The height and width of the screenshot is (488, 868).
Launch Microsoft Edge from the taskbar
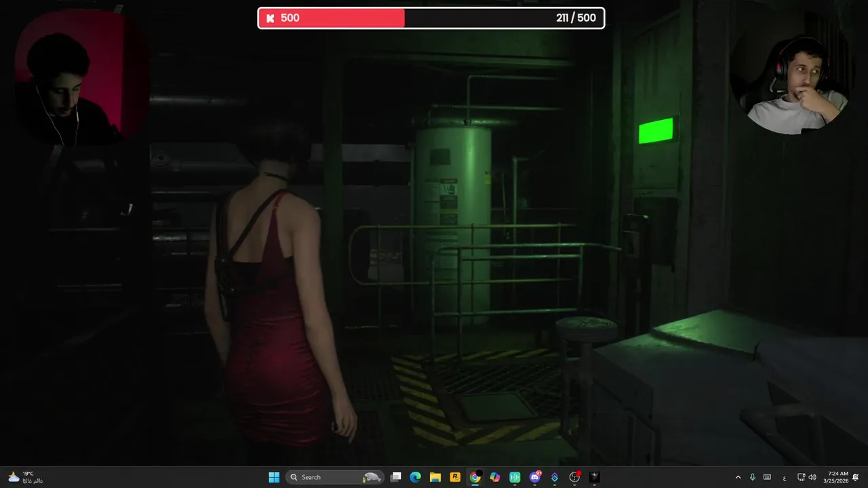coord(416,477)
